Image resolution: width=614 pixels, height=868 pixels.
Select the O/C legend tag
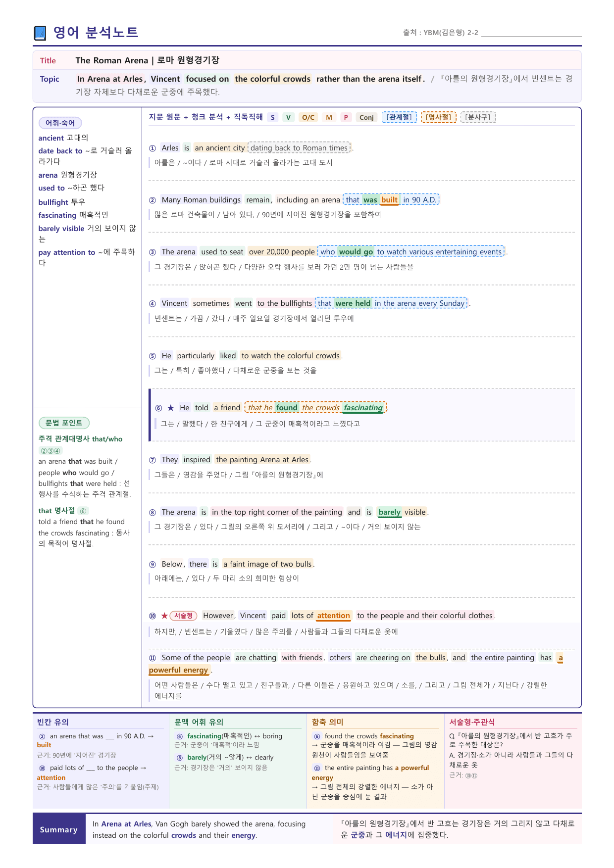point(308,117)
